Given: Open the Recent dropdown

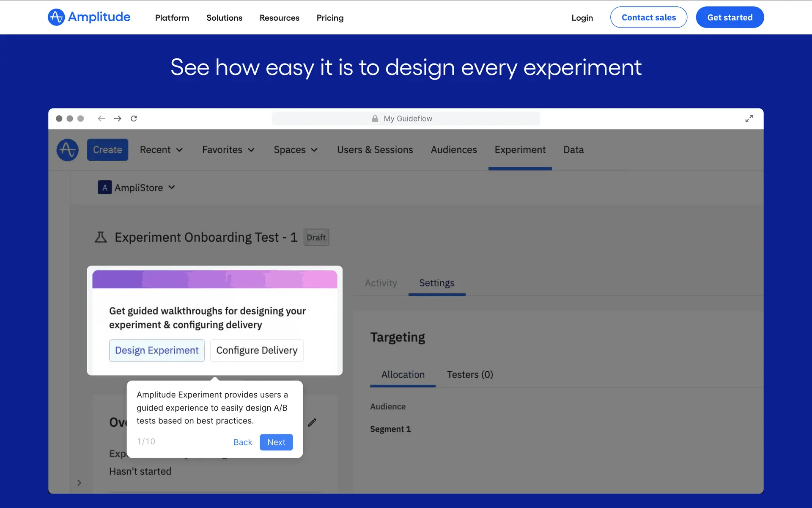Looking at the screenshot, I should click(161, 150).
